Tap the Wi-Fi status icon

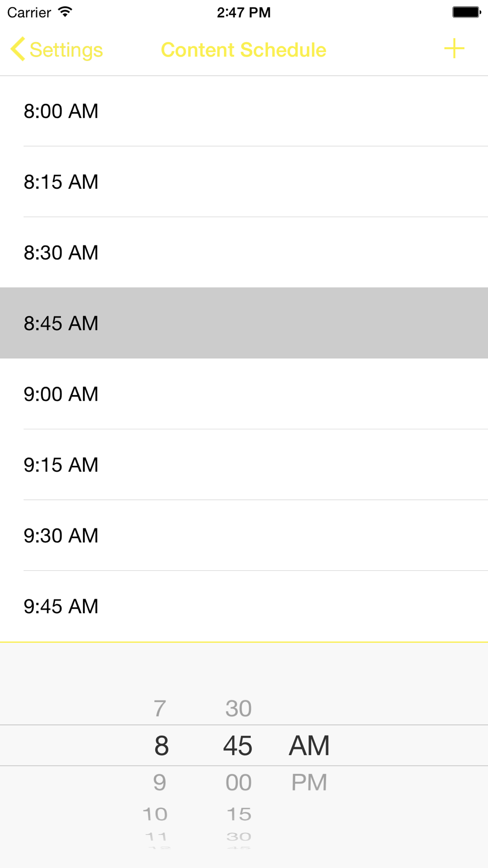tap(64, 12)
